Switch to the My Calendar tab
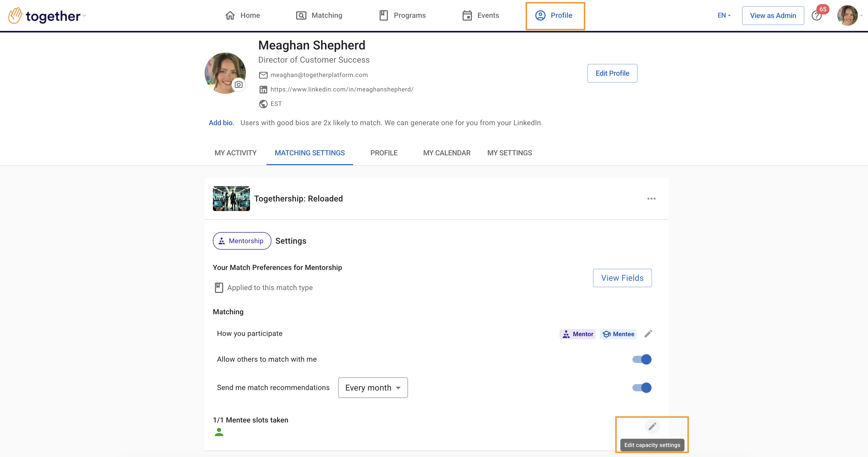 (446, 153)
